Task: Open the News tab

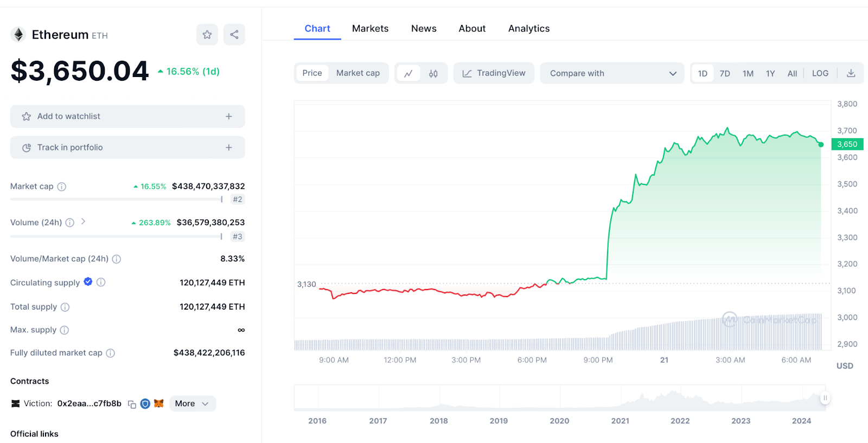Action: point(424,29)
